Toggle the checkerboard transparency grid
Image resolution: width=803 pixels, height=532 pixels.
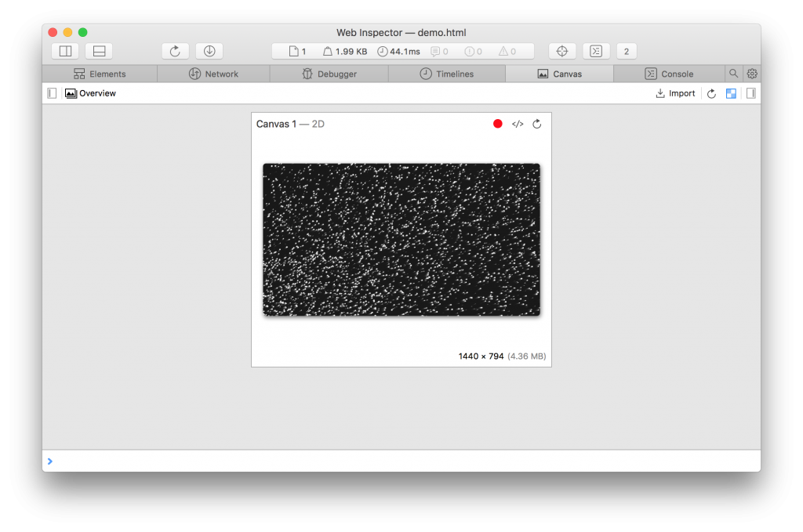(x=731, y=93)
